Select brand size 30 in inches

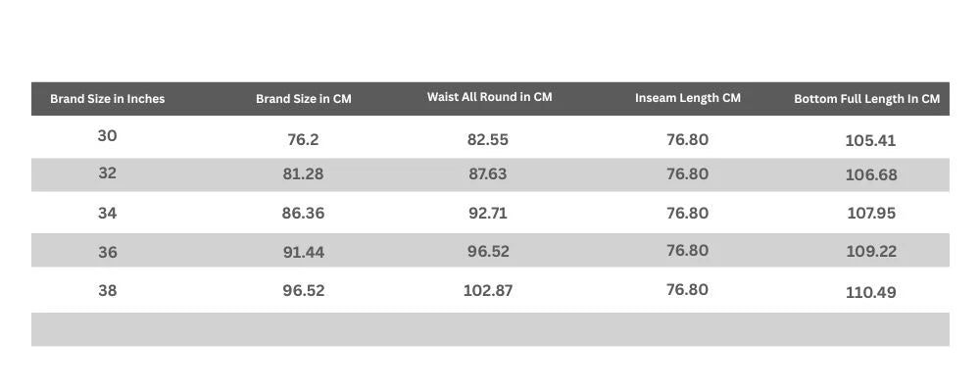pyautogui.click(x=107, y=136)
